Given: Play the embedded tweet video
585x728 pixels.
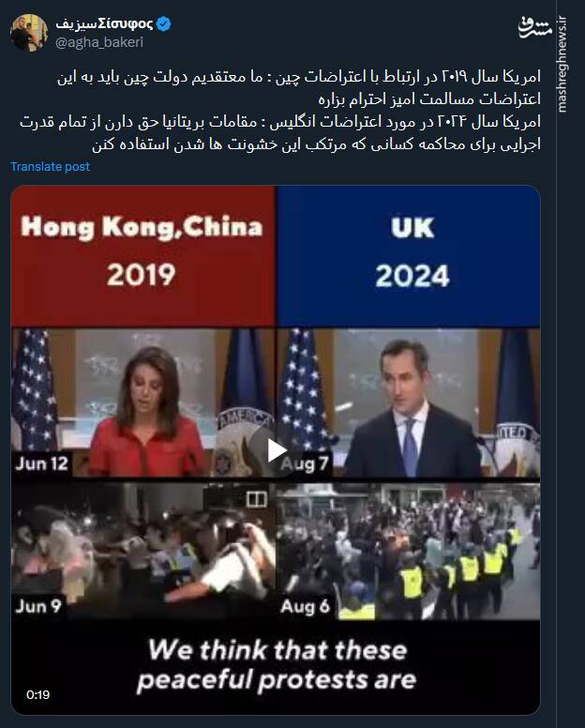Looking at the screenshot, I should [277, 450].
